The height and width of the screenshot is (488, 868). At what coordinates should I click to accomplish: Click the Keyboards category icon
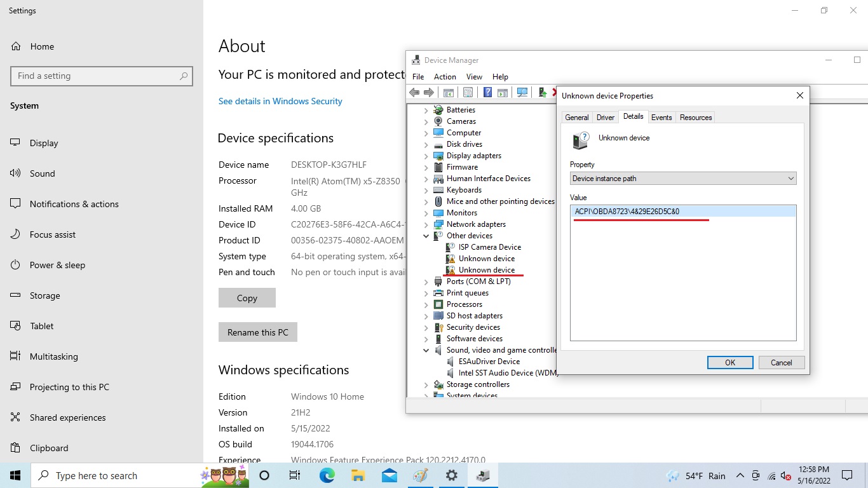pos(438,190)
